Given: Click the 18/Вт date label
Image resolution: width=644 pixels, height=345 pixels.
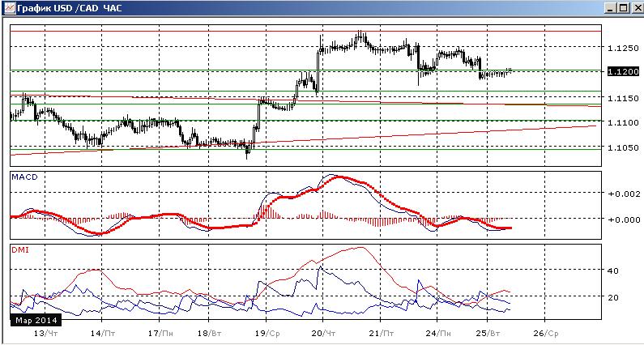Looking at the screenshot, I should [211, 333].
